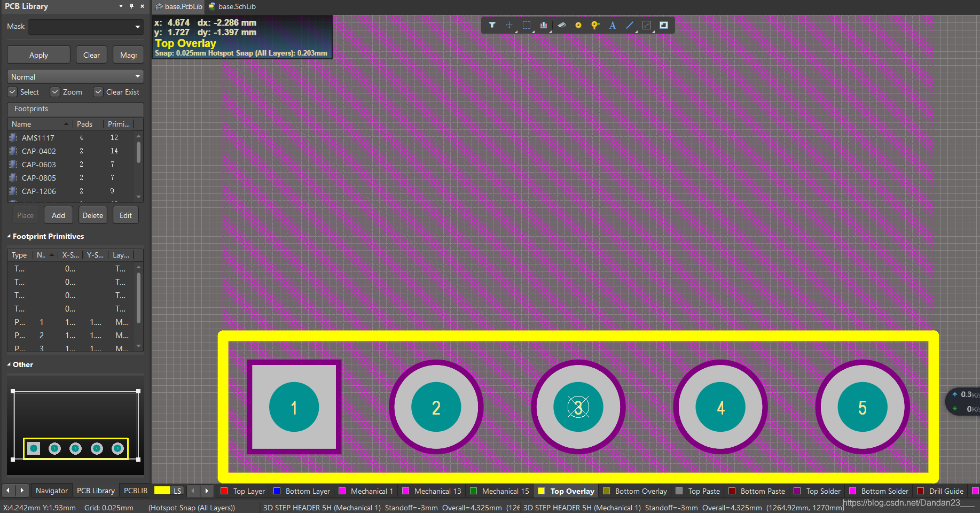Toggle the Clear Existing checkbox
This screenshot has height=513, width=980.
point(98,92)
